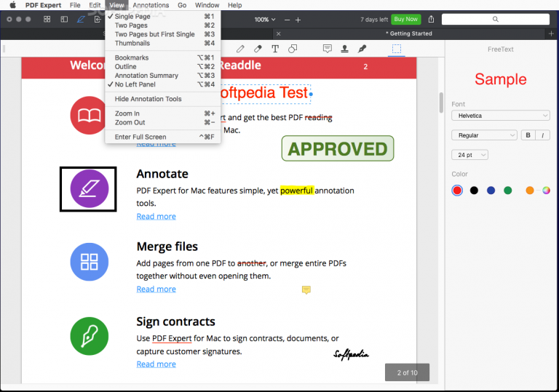
Task: Click the Softpedia signature annotation
Action: click(351, 354)
